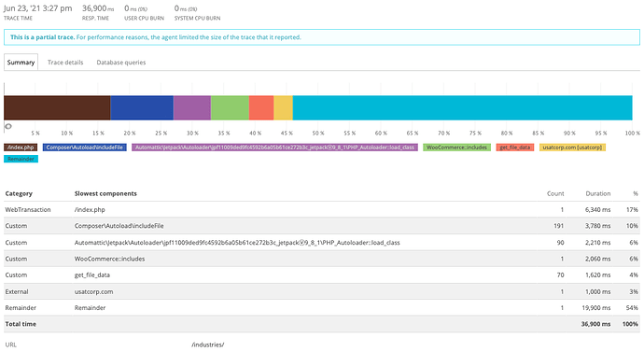This screenshot has width=644, height=352.
Task: Select the Composer\Autoload\includeFile table row
Action: pyautogui.click(x=322, y=226)
